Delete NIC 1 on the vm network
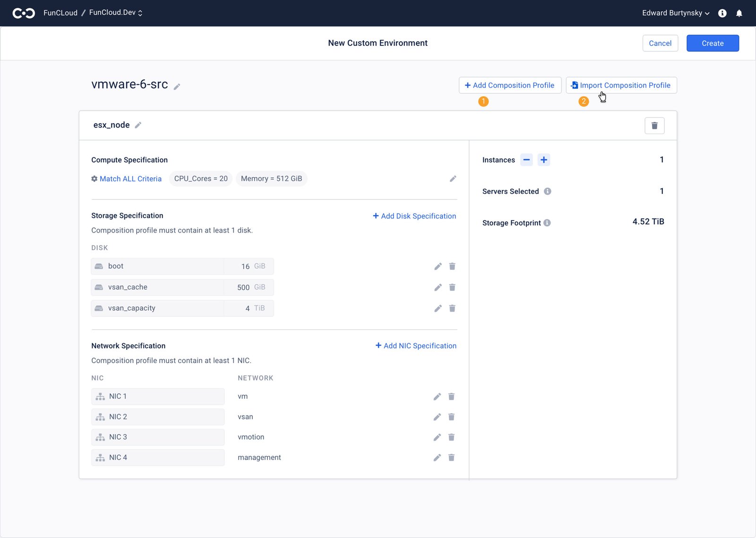The image size is (756, 538). [x=451, y=397]
